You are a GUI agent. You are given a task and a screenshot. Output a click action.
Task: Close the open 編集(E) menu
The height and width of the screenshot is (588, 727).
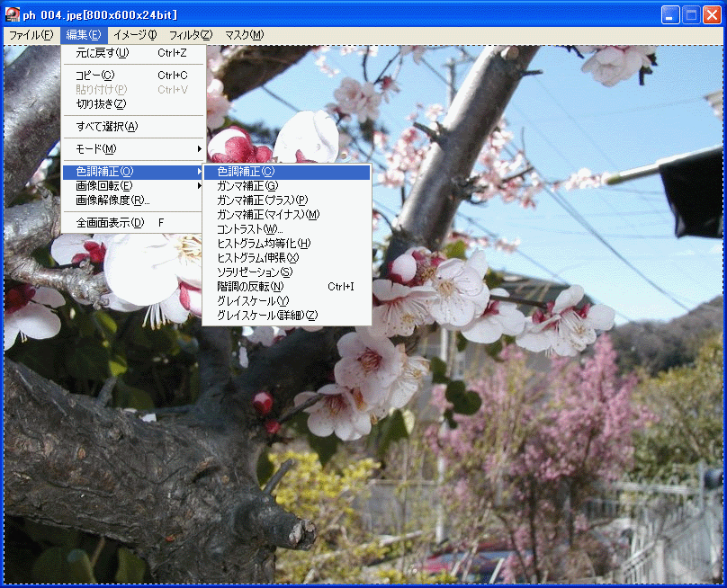84,35
